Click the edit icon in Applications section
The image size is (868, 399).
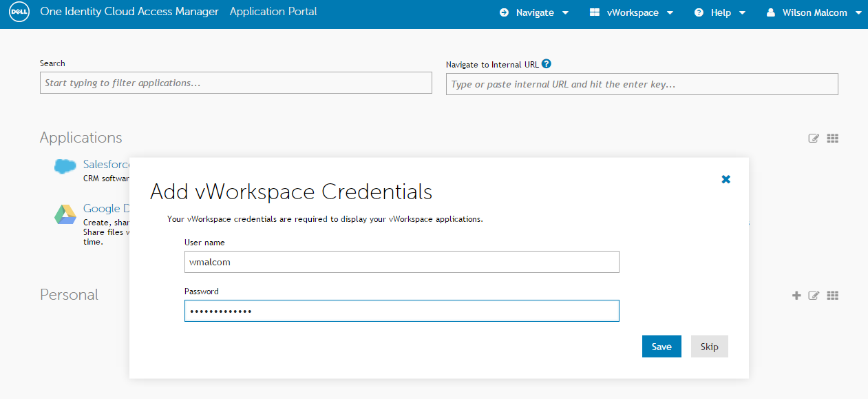pos(814,139)
